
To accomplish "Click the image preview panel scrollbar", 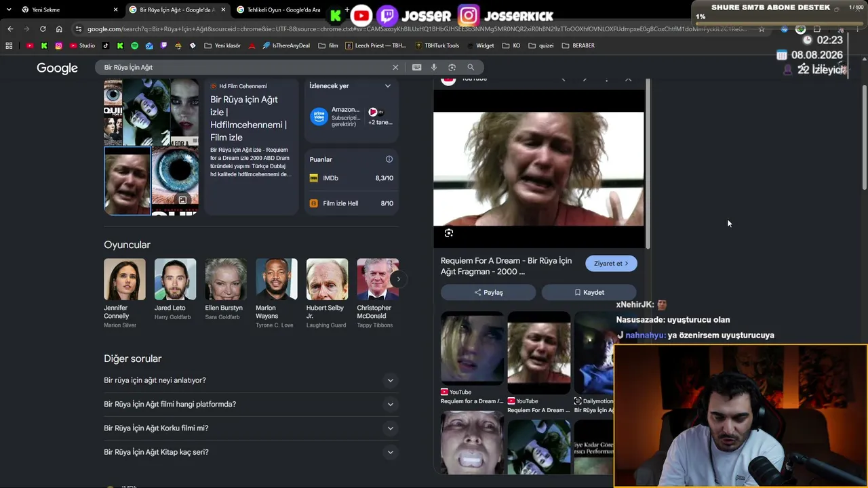I will tap(648, 163).
